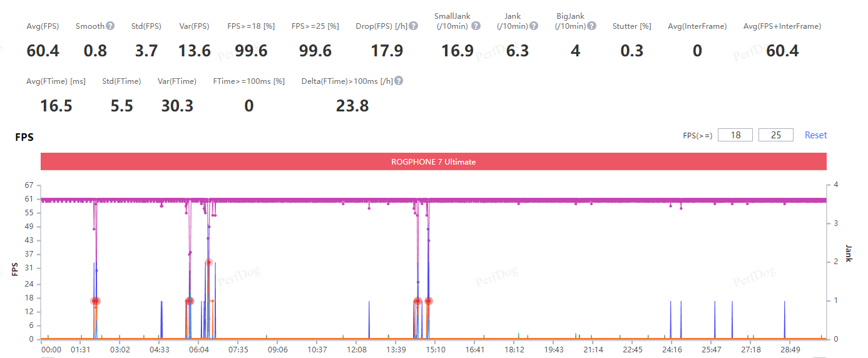Click the red jank marker at jank level 2
The width and height of the screenshot is (868, 358).
pos(209,262)
